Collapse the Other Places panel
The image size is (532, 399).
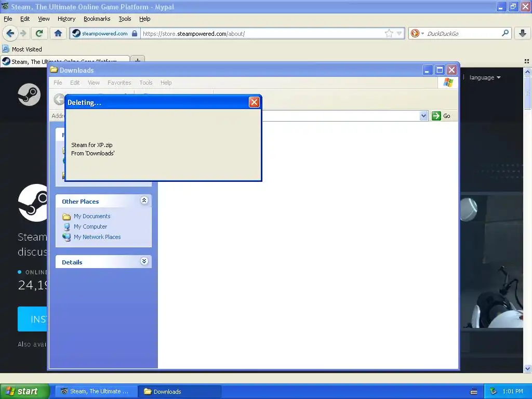[x=144, y=200]
